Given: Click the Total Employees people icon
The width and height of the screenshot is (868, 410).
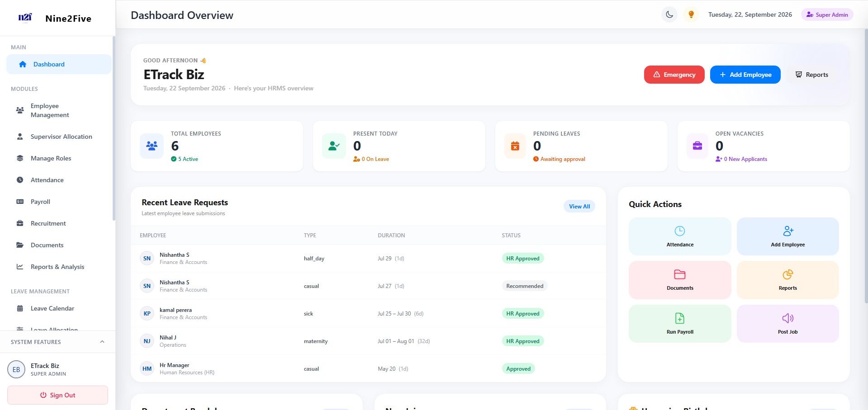Looking at the screenshot, I should click(152, 146).
